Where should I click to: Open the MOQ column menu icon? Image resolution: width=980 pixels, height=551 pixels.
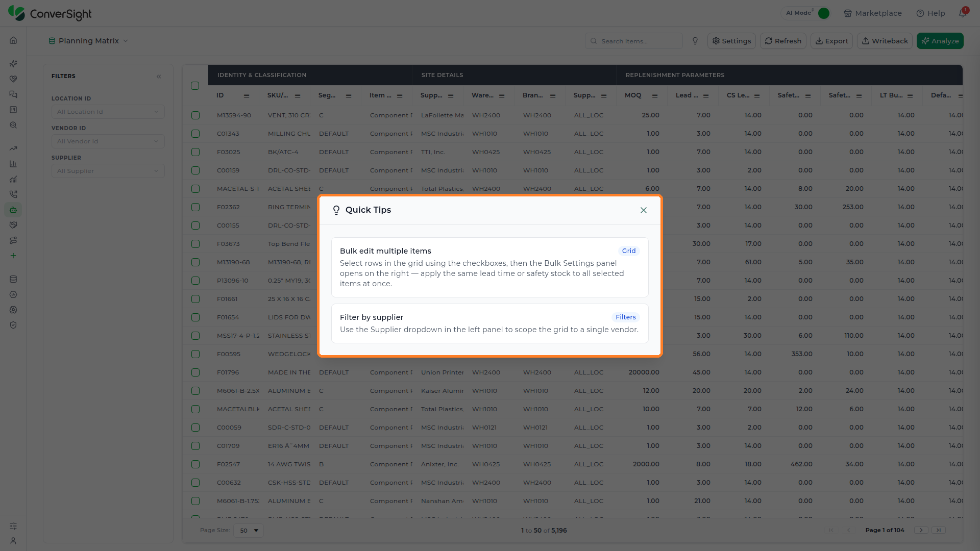point(655,95)
